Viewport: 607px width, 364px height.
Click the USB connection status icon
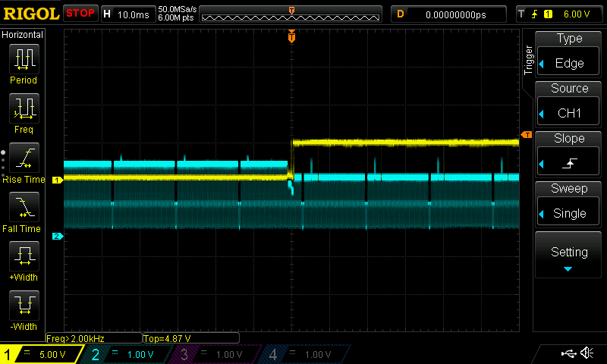568,353
